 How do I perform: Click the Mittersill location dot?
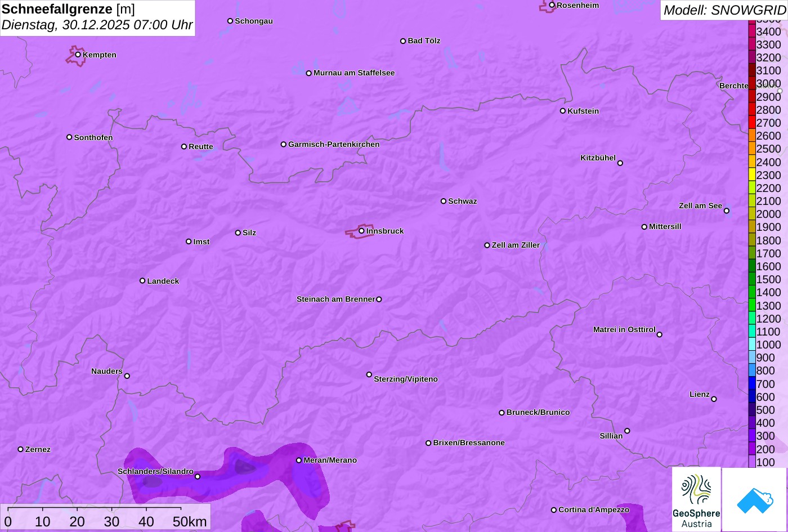click(x=644, y=227)
